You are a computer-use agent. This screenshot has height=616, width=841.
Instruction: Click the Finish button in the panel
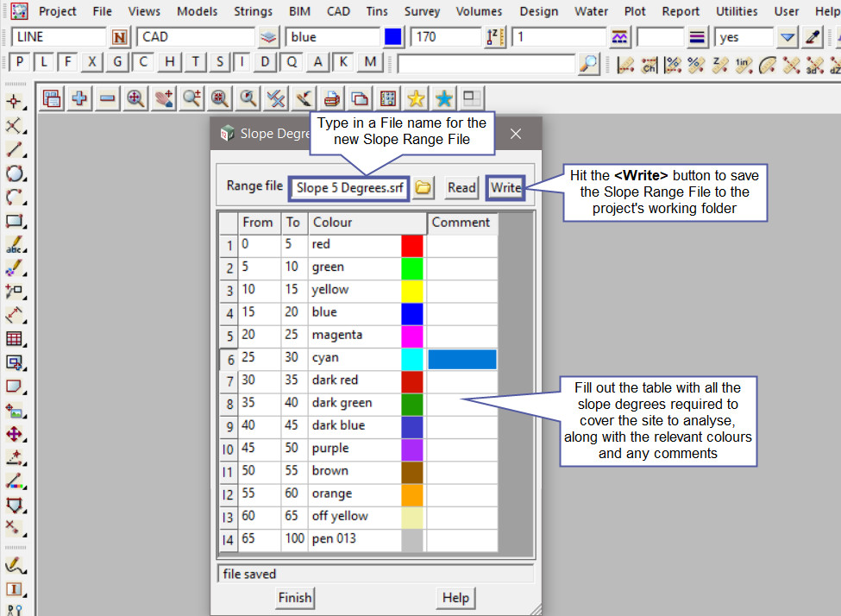(x=295, y=598)
